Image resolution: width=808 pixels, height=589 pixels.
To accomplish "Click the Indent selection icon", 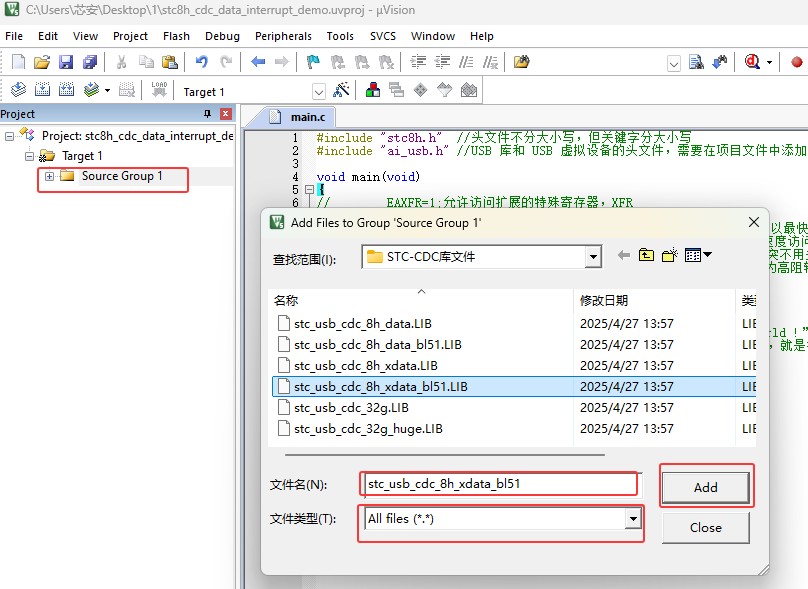I will [418, 62].
